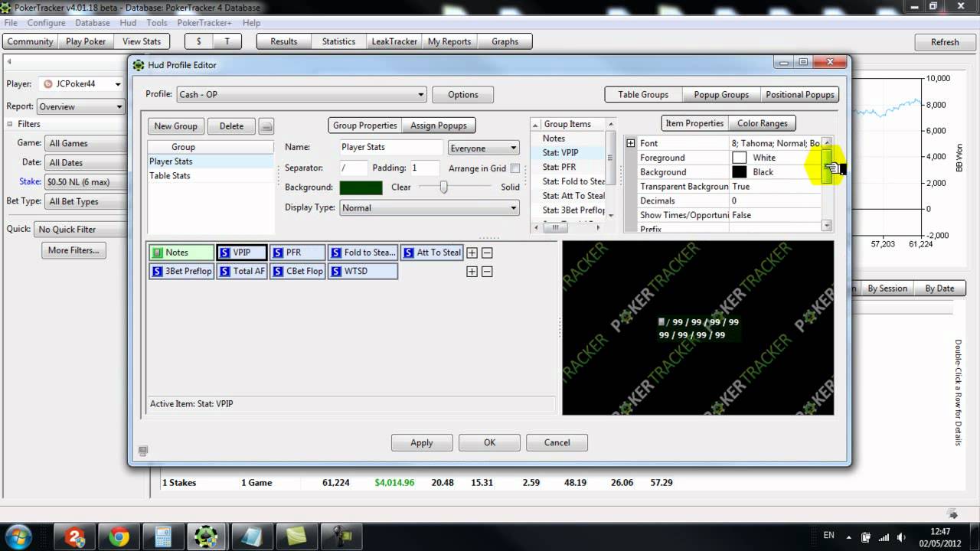Open the Windows Start menu
This screenshot has width=980, height=551.
click(x=17, y=536)
